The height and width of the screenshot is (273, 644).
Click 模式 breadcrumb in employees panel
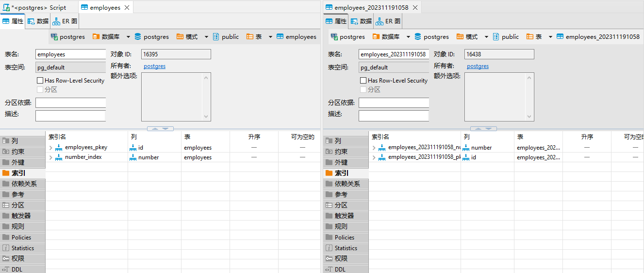click(x=187, y=36)
